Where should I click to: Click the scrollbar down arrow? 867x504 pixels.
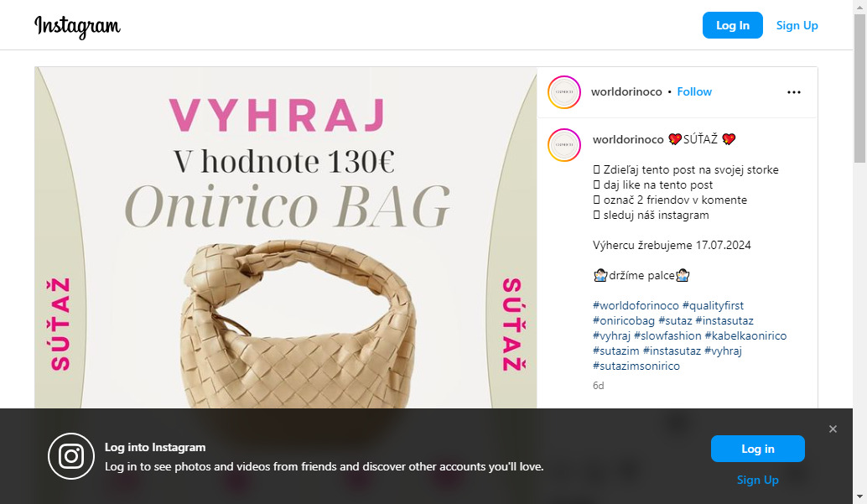coord(859,496)
